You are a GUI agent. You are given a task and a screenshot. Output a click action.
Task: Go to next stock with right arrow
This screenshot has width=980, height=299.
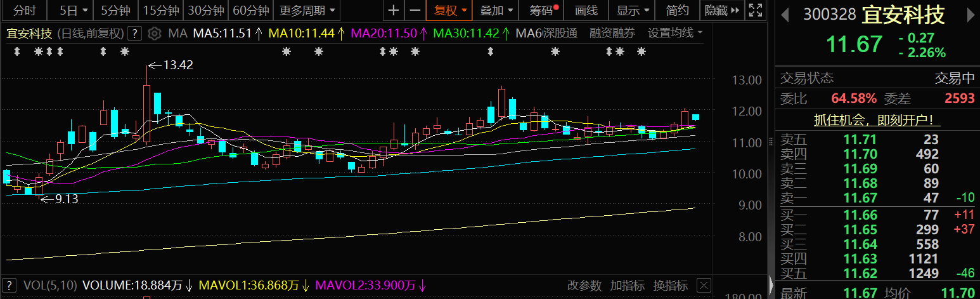(969, 14)
